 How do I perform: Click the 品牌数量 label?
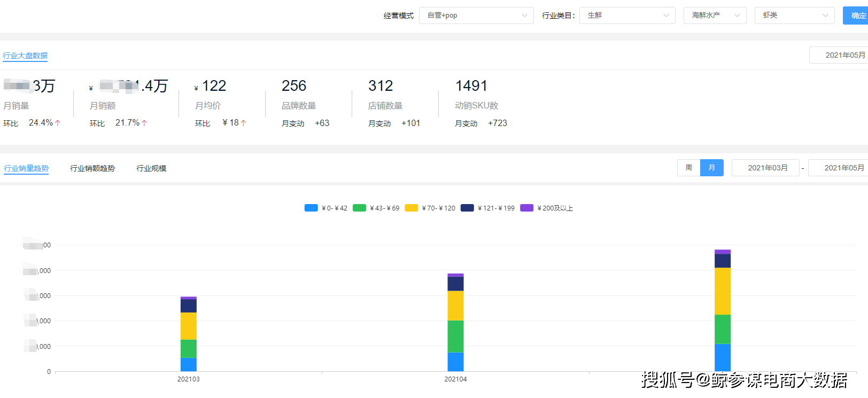pos(299,106)
